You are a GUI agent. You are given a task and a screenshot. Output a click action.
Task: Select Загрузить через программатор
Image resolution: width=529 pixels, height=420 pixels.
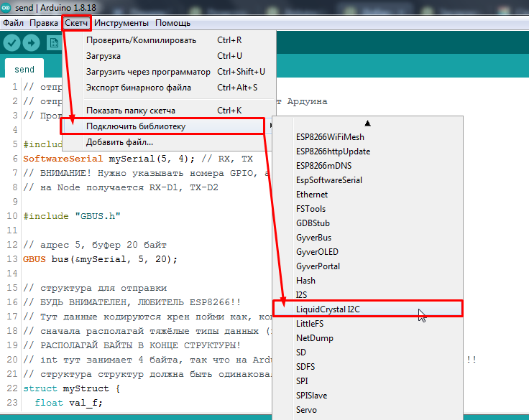tap(148, 72)
